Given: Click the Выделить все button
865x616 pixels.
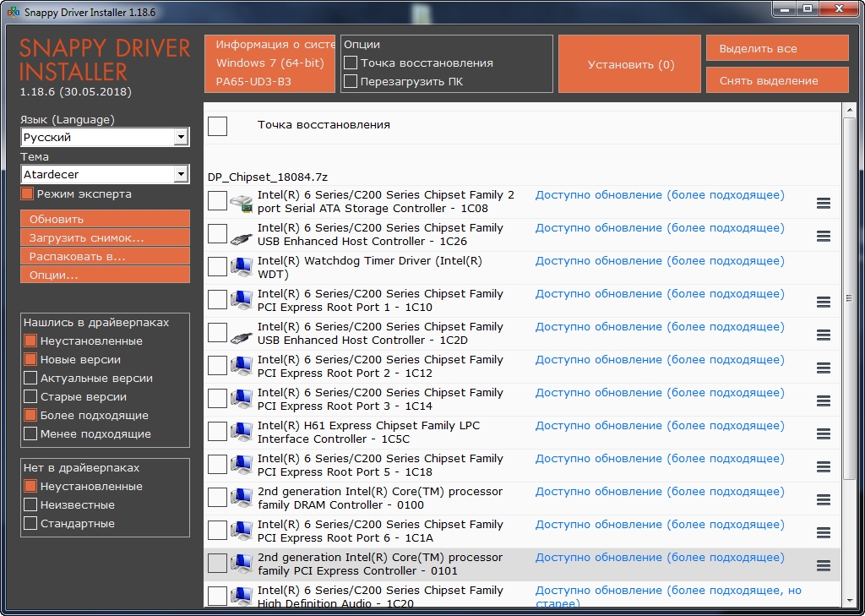Looking at the screenshot, I should (x=777, y=48).
